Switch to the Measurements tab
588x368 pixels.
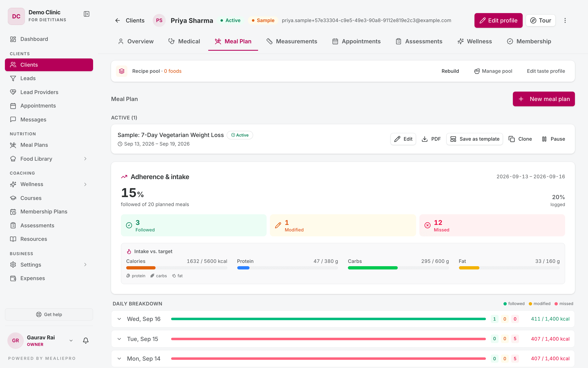(x=292, y=41)
